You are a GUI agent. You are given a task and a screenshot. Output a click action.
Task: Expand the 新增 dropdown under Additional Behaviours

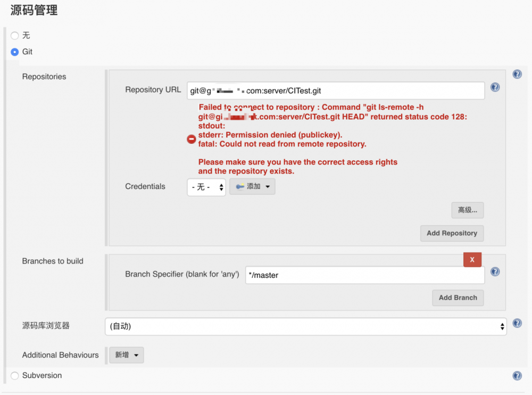click(x=126, y=355)
